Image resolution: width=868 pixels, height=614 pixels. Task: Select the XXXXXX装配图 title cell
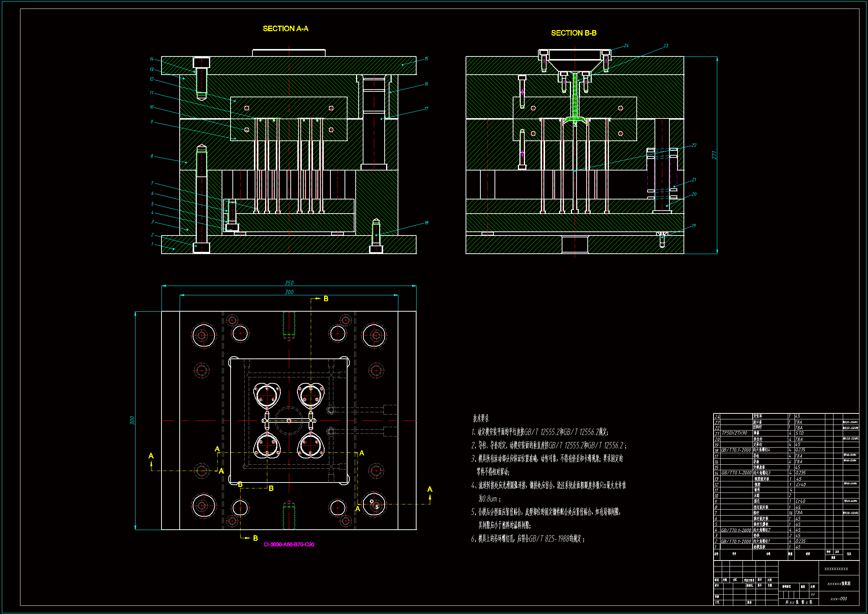839,584
